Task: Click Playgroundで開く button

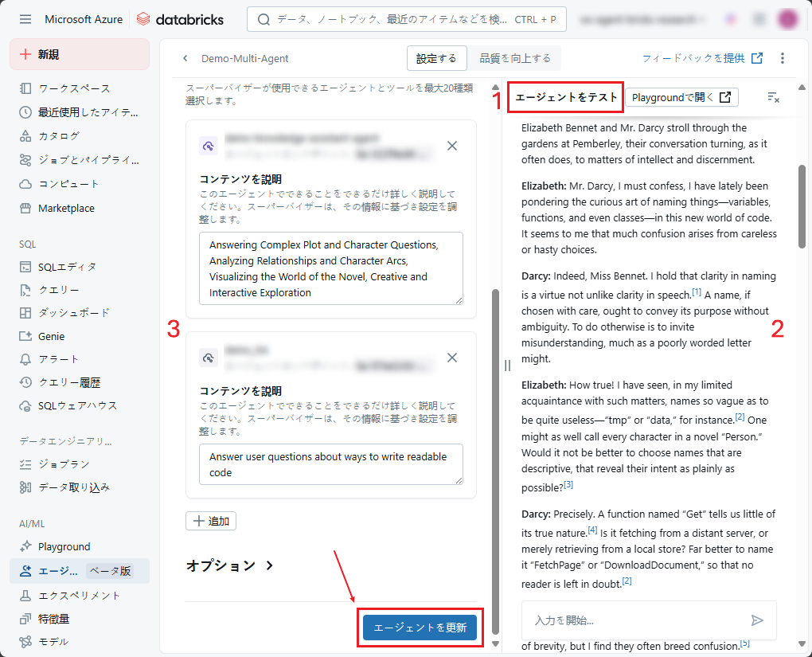Action: click(x=681, y=97)
